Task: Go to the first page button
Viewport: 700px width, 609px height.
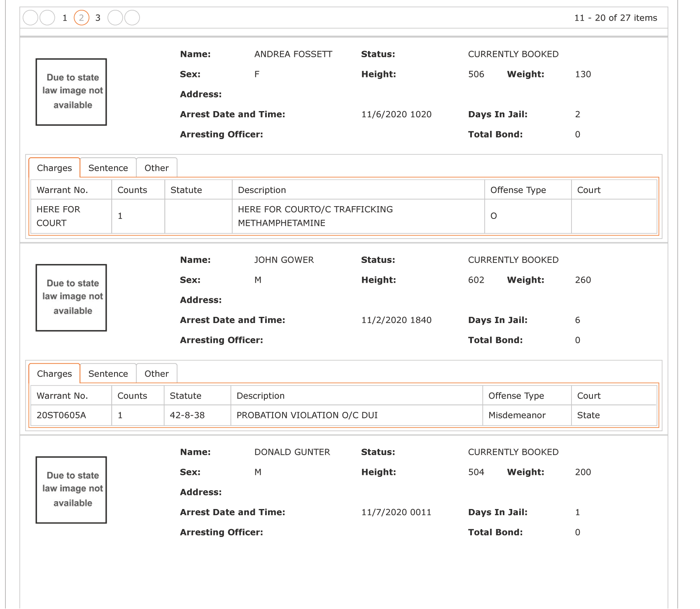Action: (x=30, y=18)
